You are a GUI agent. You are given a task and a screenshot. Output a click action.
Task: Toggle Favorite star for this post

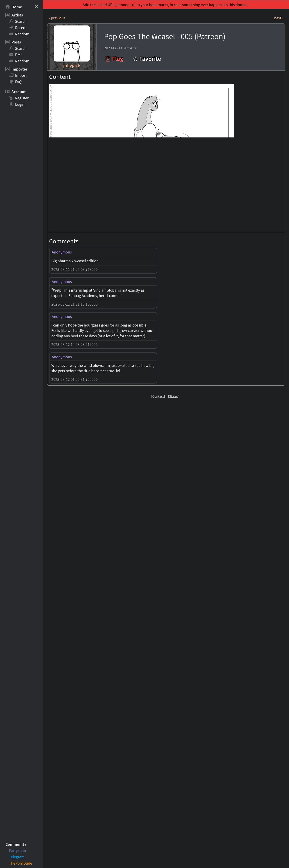pos(147,59)
